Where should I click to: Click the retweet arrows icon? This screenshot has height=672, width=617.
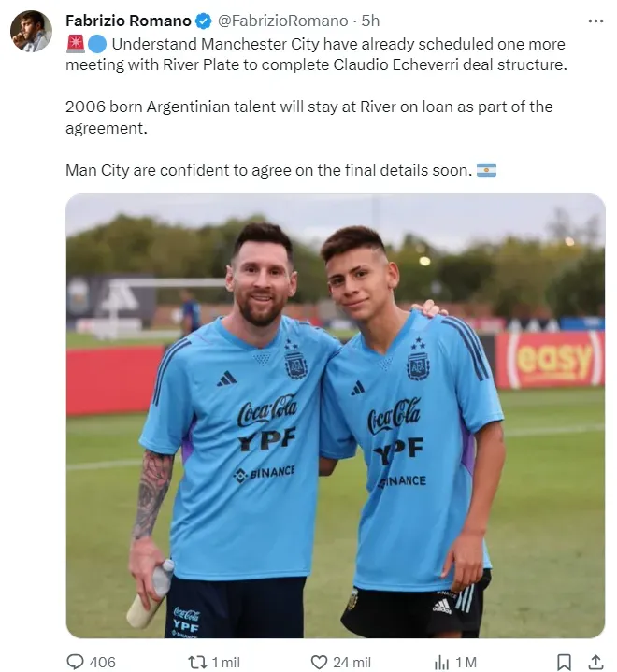(x=197, y=662)
